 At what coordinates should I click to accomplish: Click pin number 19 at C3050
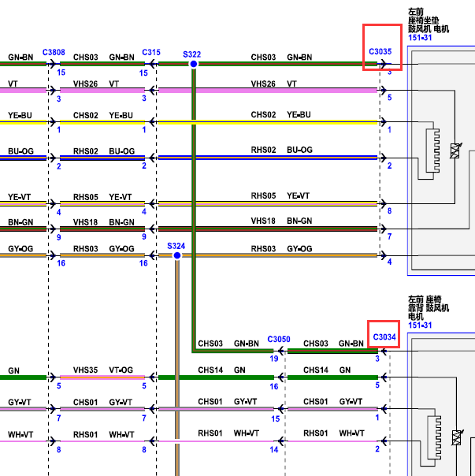point(274,359)
